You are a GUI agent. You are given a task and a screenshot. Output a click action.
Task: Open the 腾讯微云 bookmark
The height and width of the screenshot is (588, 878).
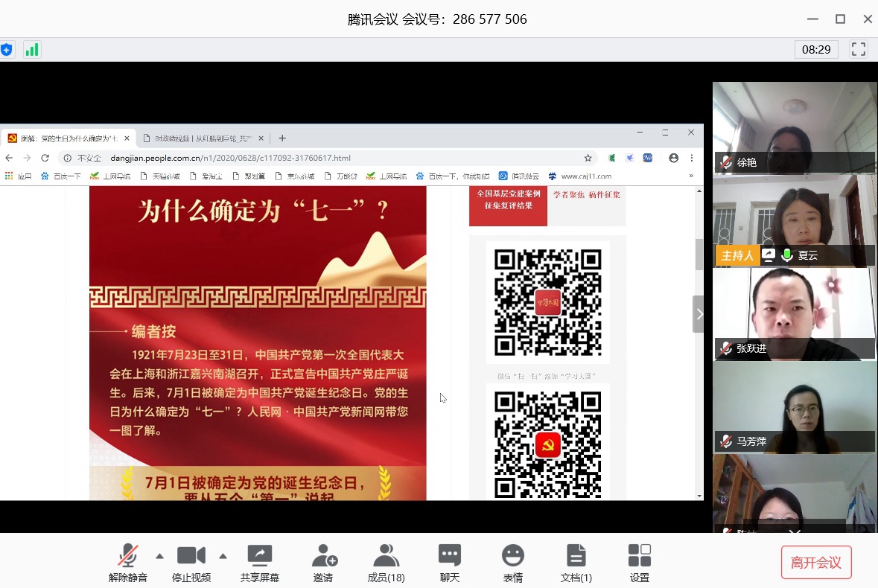(x=519, y=176)
